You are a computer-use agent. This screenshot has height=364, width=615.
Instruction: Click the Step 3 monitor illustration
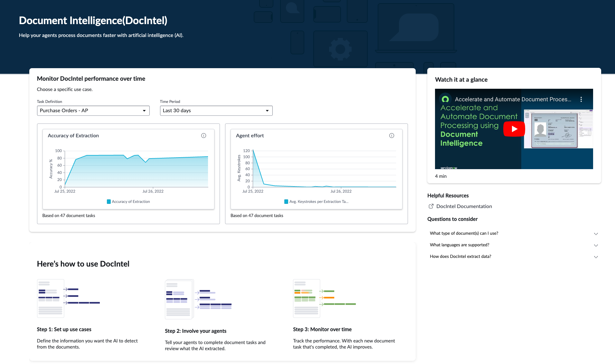324,298
